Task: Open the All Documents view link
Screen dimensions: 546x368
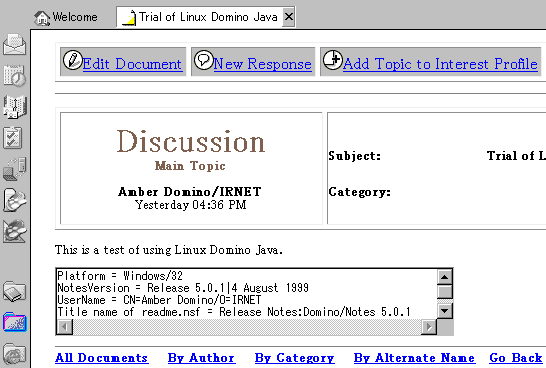Action: [102, 358]
